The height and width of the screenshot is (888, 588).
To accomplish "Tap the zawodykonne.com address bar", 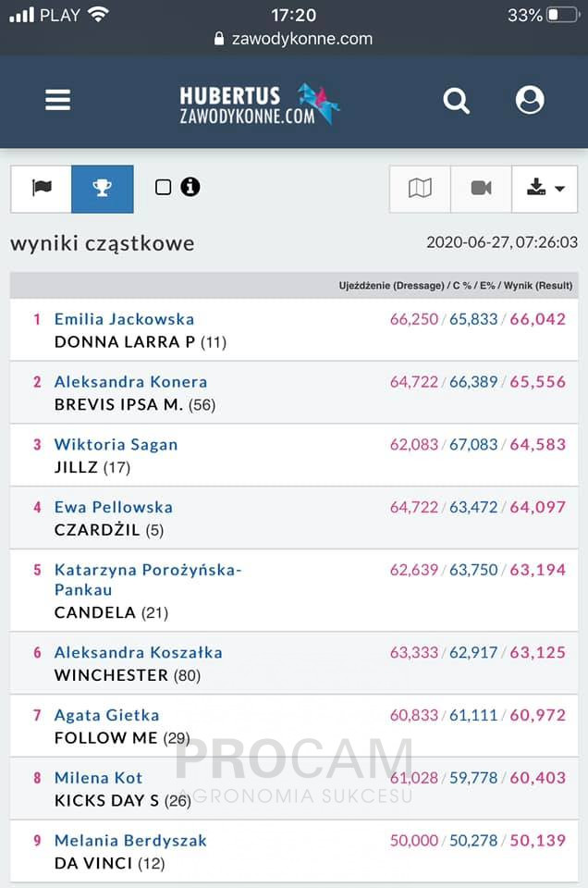I will [x=294, y=39].
